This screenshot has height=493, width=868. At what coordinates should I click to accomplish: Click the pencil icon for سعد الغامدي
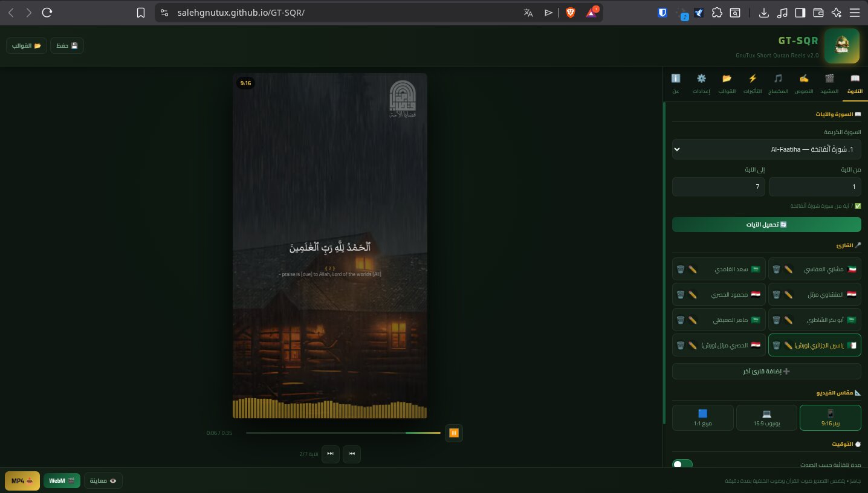692,269
